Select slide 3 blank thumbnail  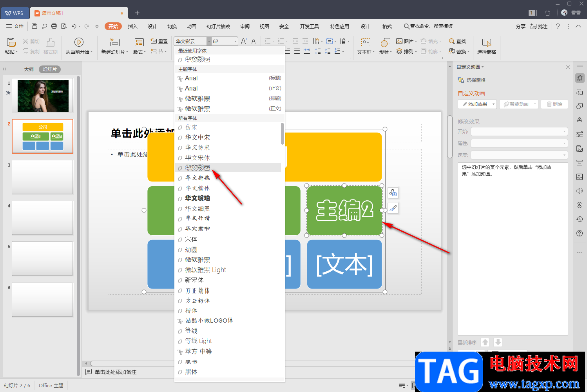43,177
